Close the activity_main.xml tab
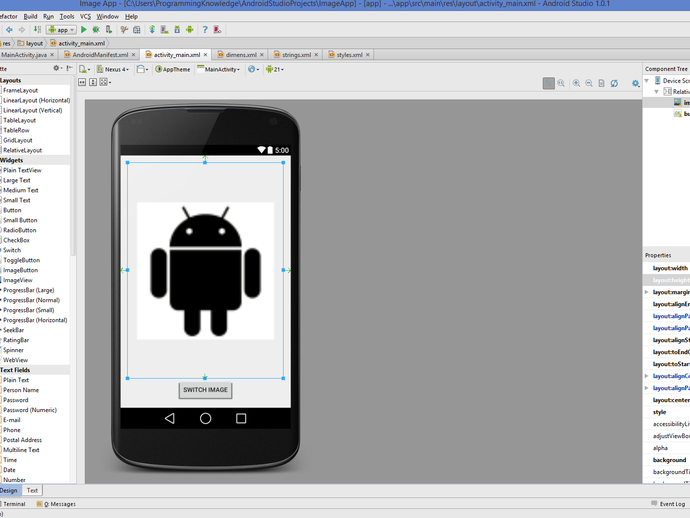 click(205, 55)
